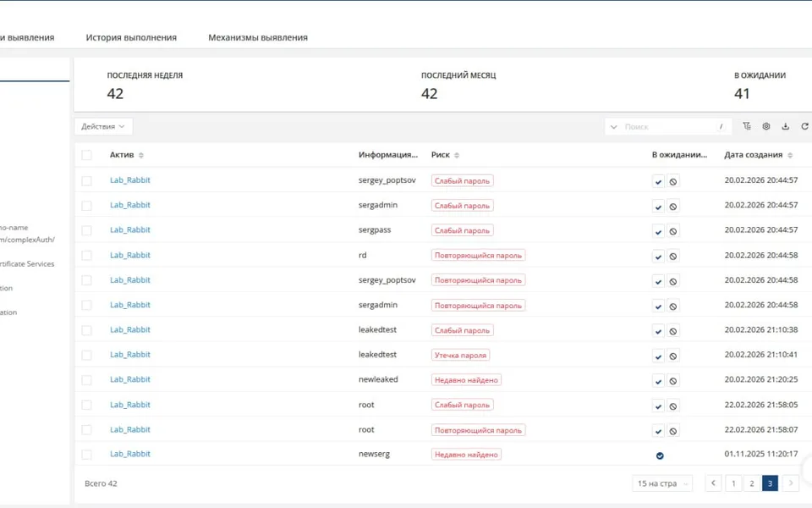Screen dimensions: 812x508
Task: Reject pending finding for sergpass
Action: [x=672, y=231]
